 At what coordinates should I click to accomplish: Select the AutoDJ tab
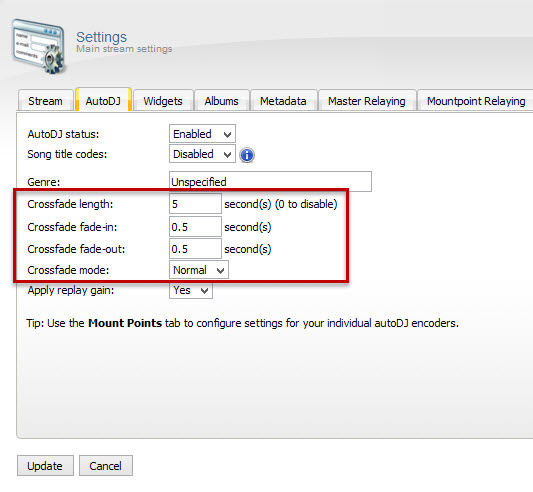[103, 100]
